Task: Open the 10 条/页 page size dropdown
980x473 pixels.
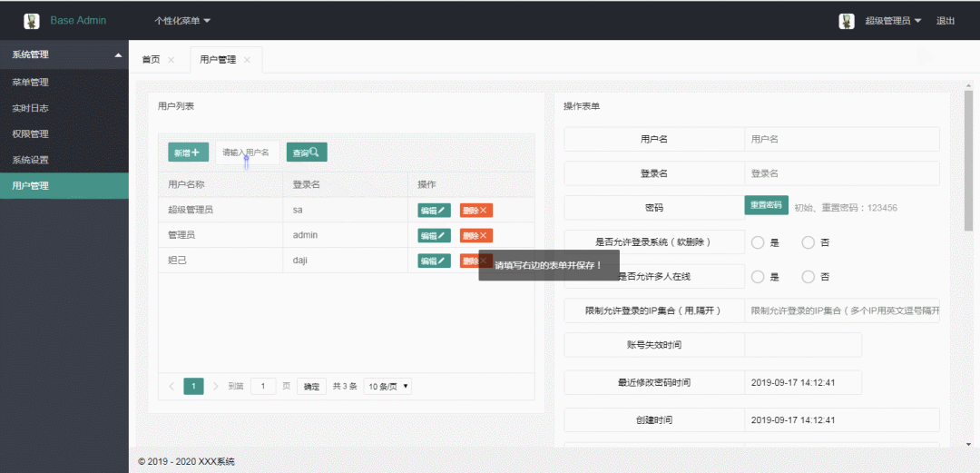Action: 387,387
